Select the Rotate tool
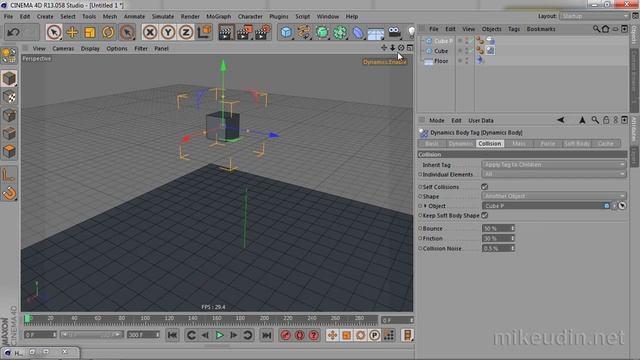Image resolution: width=640 pixels, height=360 pixels. pos(108,32)
